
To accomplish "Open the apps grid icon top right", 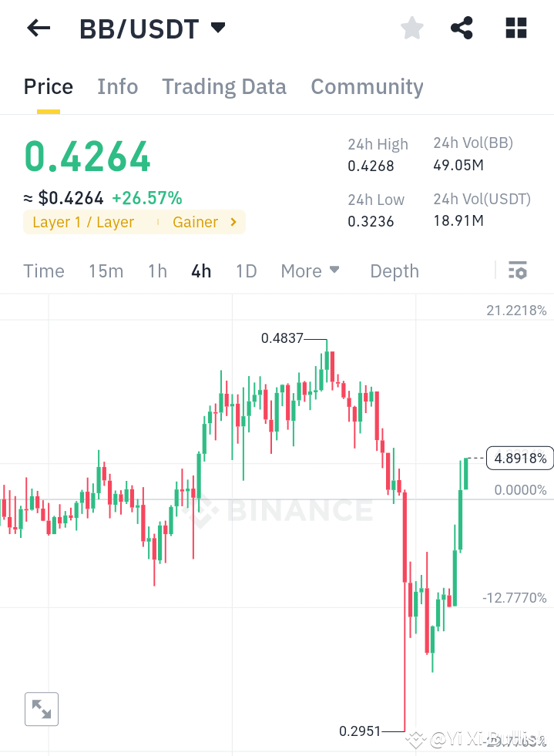I will coord(515,28).
